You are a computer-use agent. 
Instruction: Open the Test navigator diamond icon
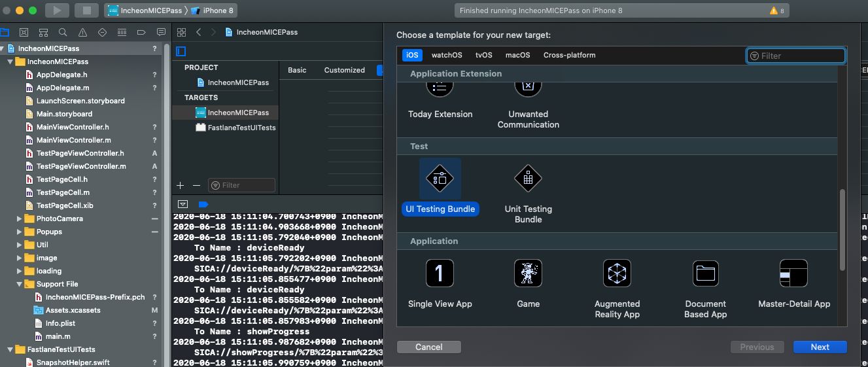tap(102, 32)
